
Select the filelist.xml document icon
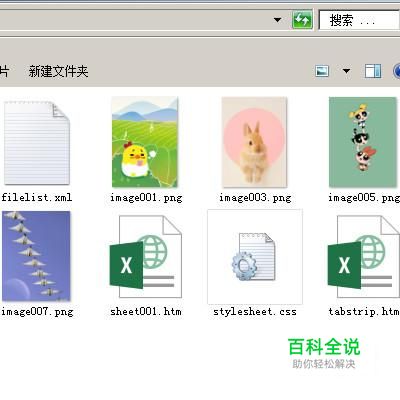(36, 142)
